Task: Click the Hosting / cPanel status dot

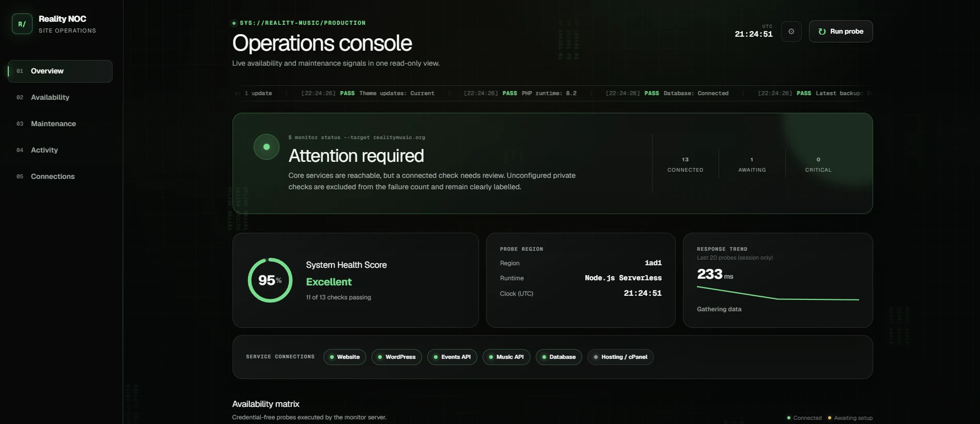Action: [596, 357]
